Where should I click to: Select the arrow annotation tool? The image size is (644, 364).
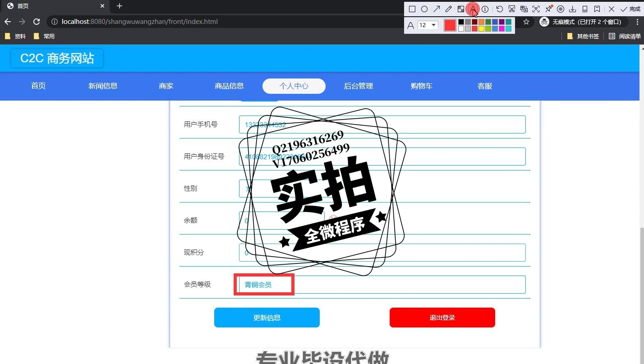tap(437, 9)
